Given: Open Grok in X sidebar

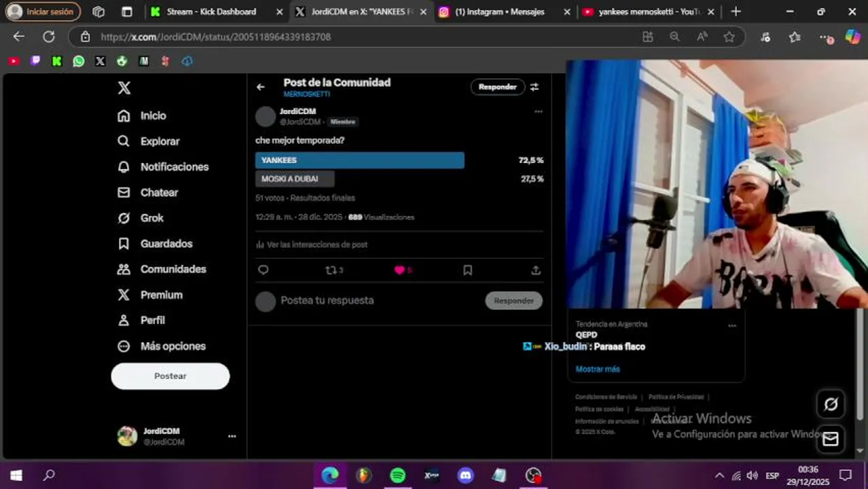Looking at the screenshot, I should [x=141, y=218].
